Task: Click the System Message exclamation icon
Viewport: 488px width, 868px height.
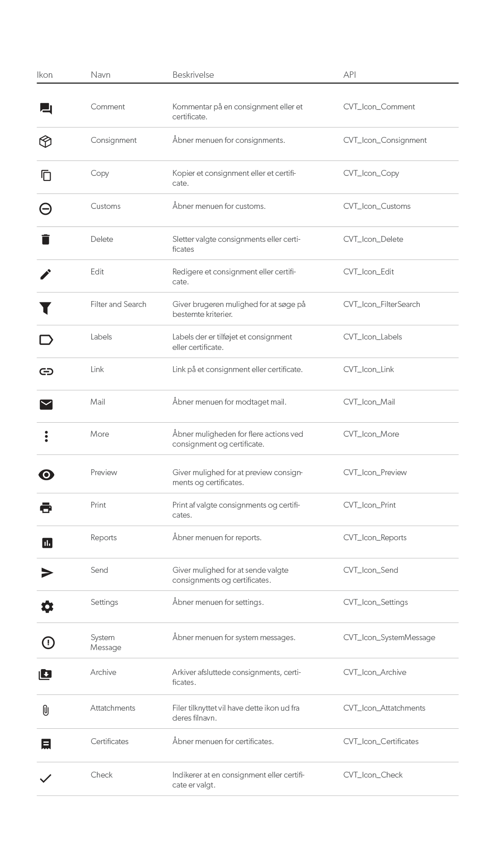Action: click(x=48, y=642)
